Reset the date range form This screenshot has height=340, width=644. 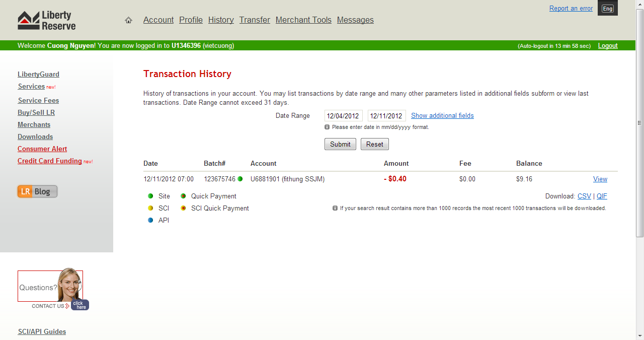(x=375, y=144)
